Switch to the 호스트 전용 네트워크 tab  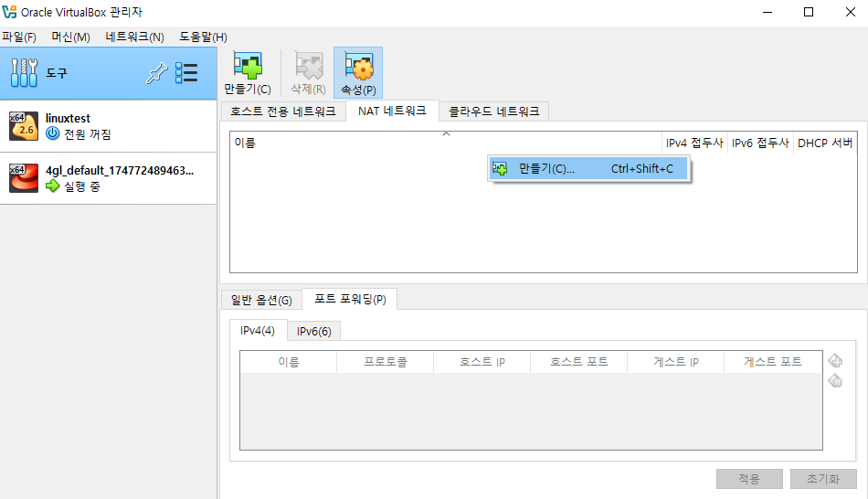point(283,111)
